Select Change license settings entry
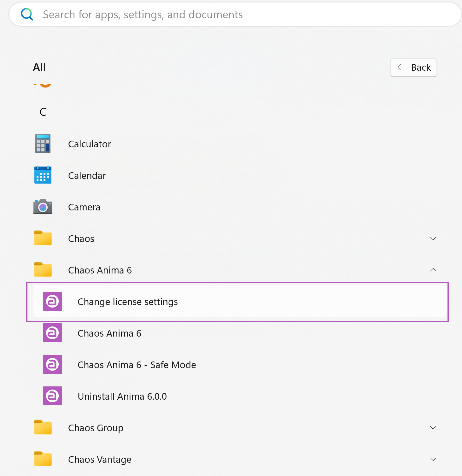The width and height of the screenshot is (462, 476). [237, 302]
